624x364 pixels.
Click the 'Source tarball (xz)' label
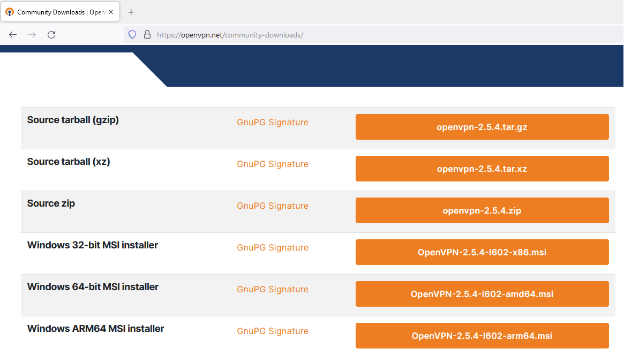[x=69, y=162]
